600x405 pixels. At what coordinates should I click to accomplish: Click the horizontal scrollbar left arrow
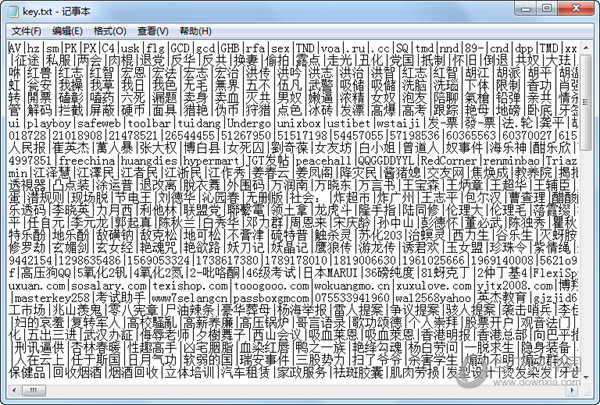tap(14, 390)
